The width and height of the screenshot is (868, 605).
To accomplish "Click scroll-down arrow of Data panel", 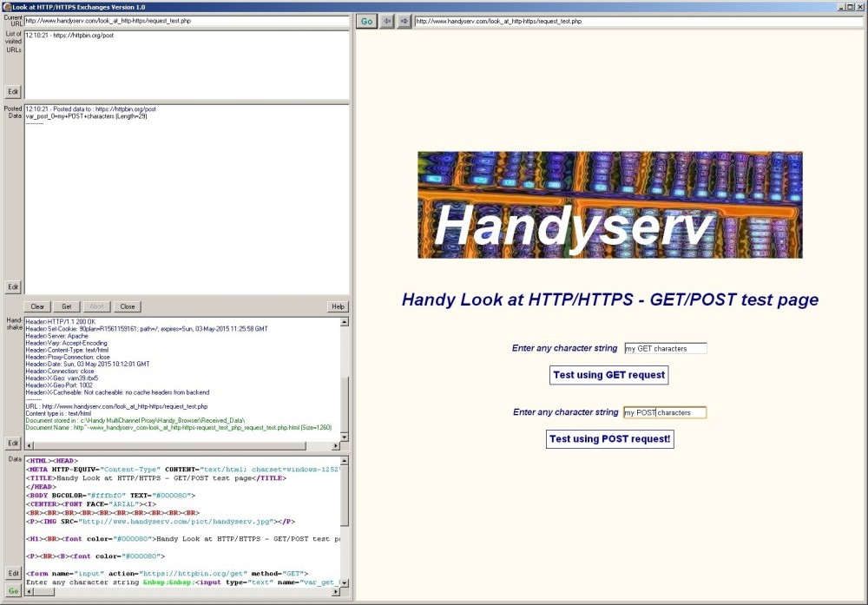I will coord(345,582).
